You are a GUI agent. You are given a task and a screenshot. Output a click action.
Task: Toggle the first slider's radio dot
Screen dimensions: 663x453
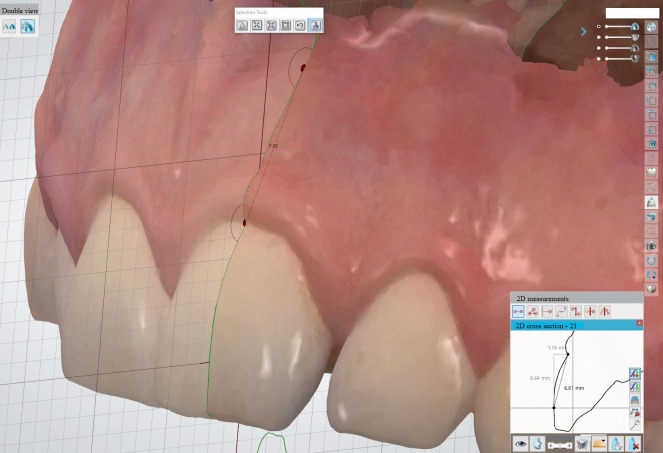[599, 26]
